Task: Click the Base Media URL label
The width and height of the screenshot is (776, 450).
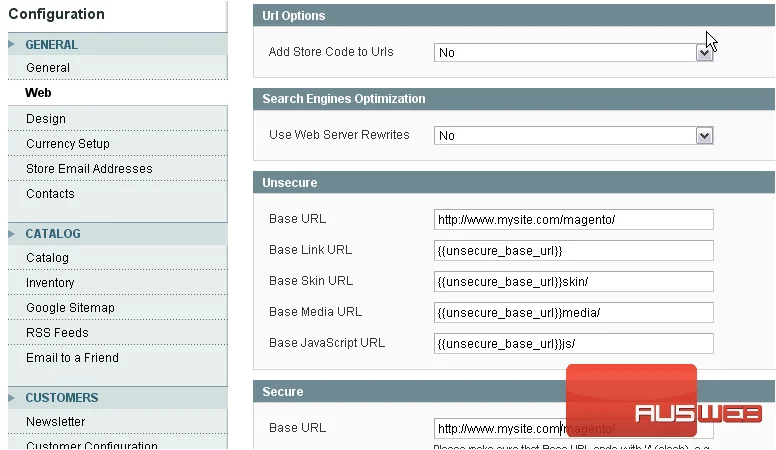Action: click(315, 312)
